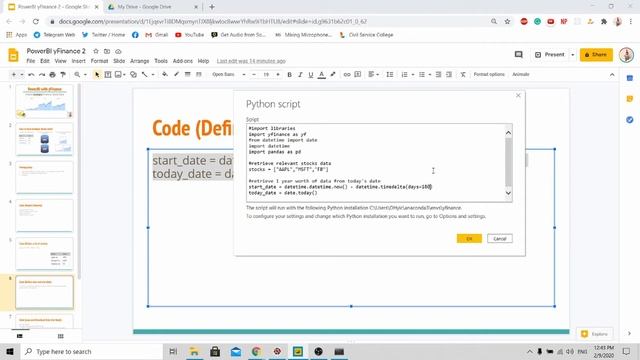Click the Highlight color icon

tap(333, 75)
